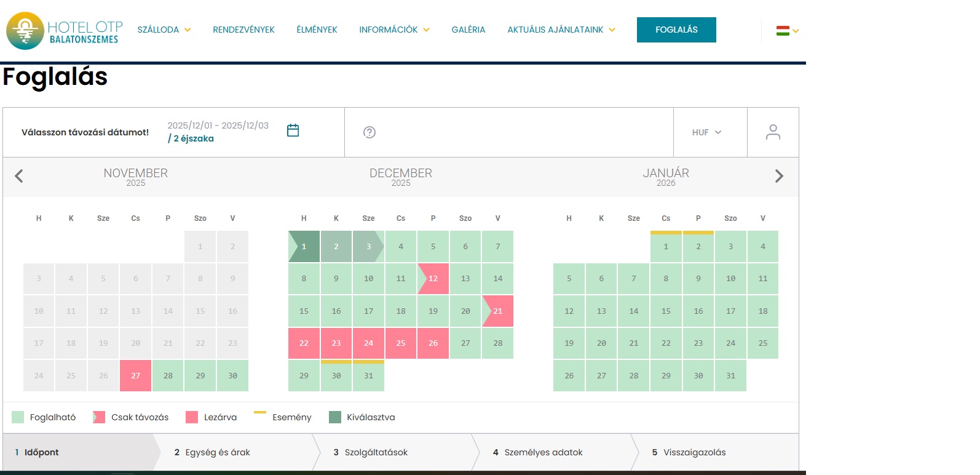Open the Galéria menu item

tap(468, 30)
